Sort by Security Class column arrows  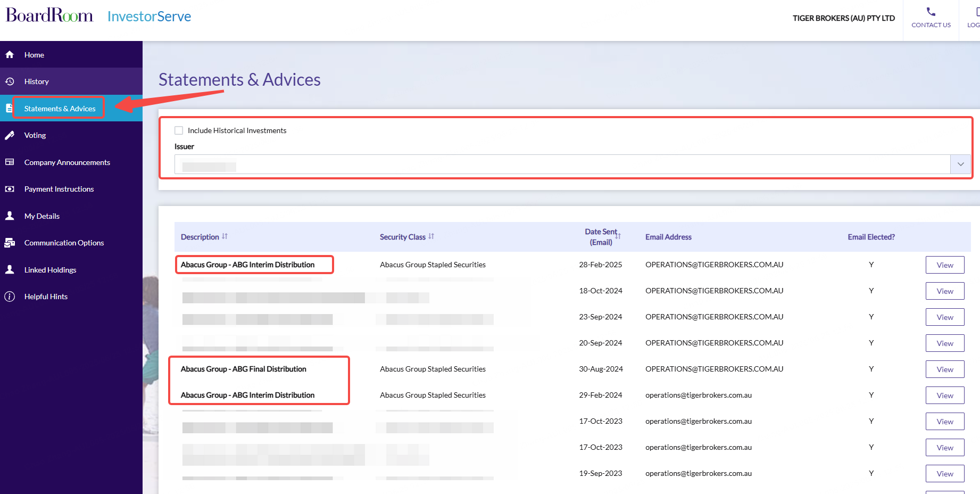431,236
